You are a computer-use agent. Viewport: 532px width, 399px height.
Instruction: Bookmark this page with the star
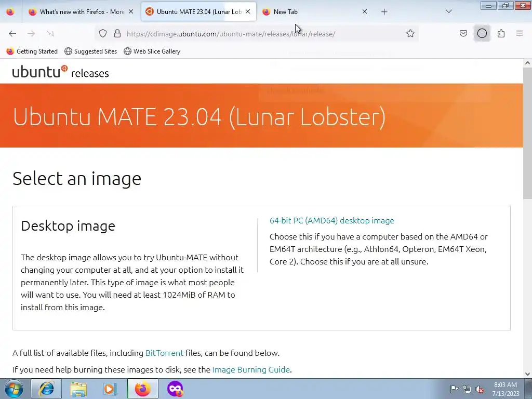coord(410,33)
